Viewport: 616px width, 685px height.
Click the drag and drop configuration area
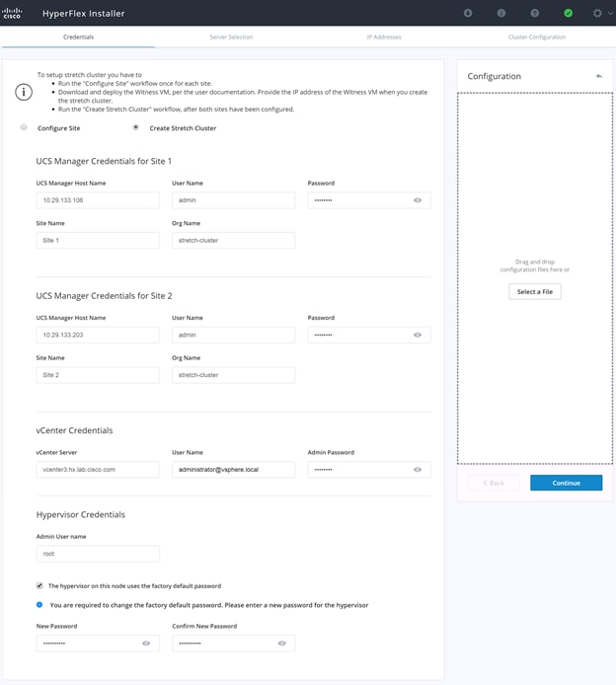535,277
